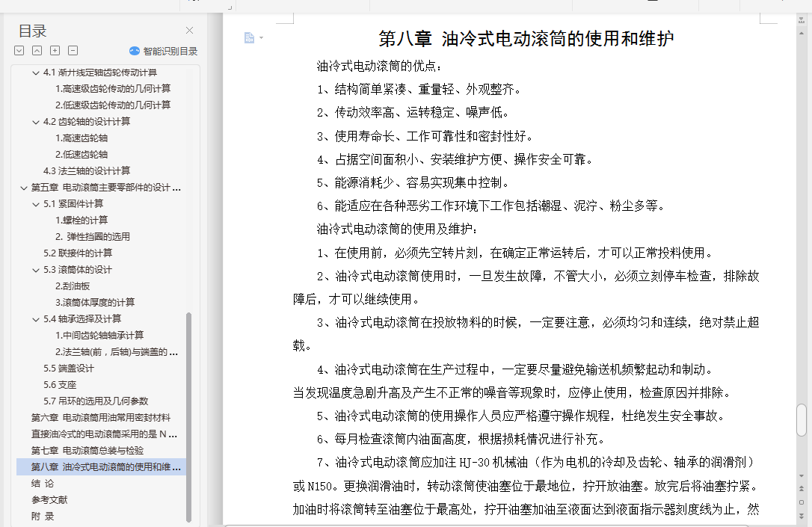Navigate to 第六章 电动滚筒用油常用密封材料
The image size is (812, 527).
pos(100,417)
